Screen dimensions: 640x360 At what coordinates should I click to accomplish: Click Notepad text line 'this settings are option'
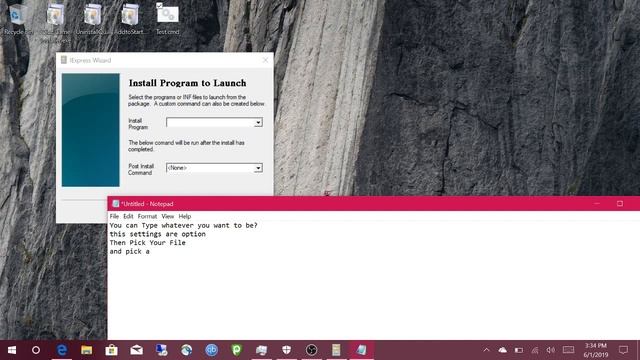pyautogui.click(x=158, y=234)
